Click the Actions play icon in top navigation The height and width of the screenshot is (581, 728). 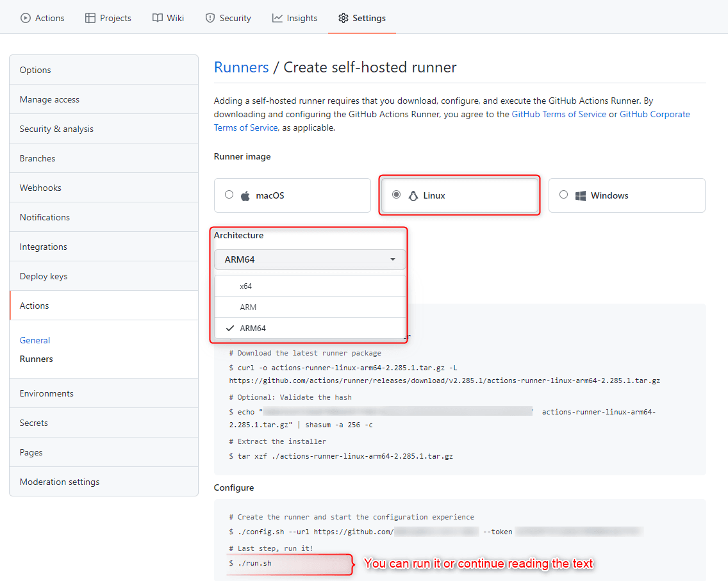(x=25, y=18)
